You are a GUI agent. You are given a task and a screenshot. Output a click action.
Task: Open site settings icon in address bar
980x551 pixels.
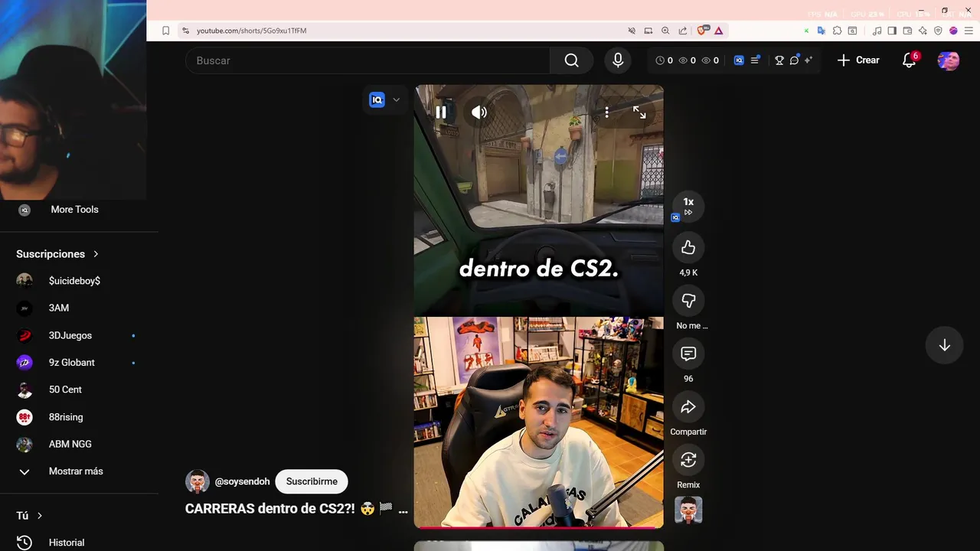click(x=185, y=31)
